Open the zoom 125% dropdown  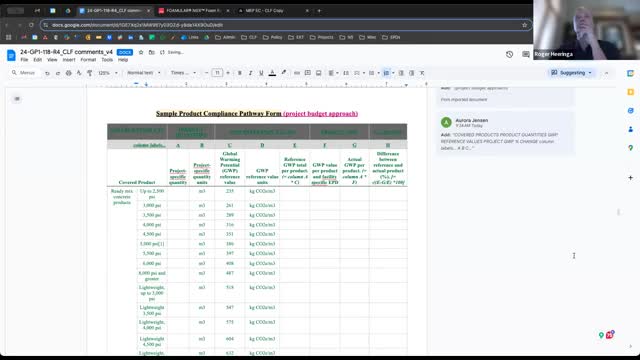click(108, 73)
